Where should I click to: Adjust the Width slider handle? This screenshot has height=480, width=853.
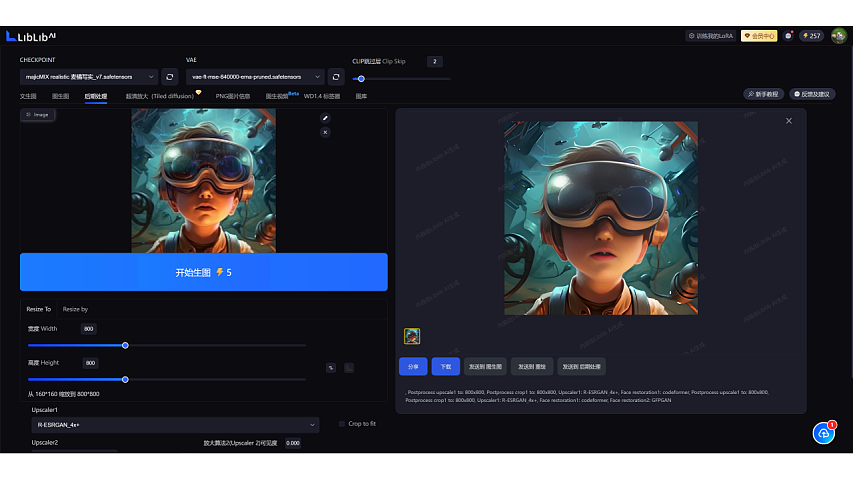pos(125,346)
